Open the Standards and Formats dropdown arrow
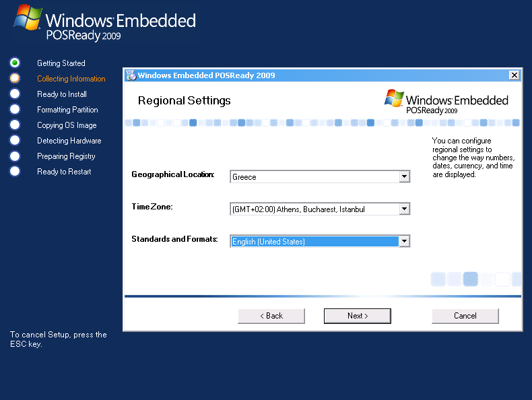This screenshot has width=532, height=400. [404, 241]
